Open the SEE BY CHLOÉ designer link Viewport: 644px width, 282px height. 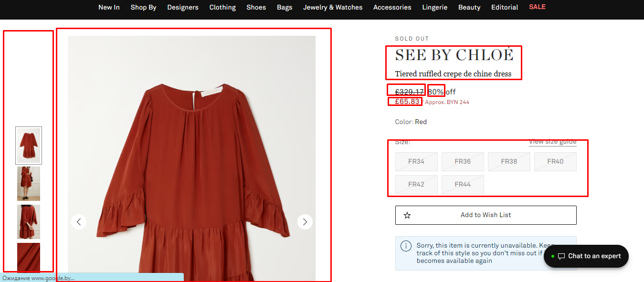(x=454, y=55)
